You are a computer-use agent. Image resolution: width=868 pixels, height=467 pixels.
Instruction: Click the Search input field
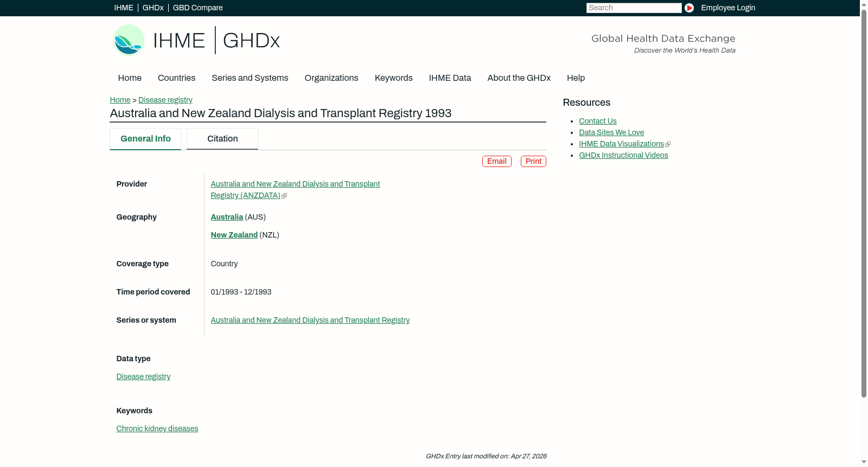coord(634,8)
